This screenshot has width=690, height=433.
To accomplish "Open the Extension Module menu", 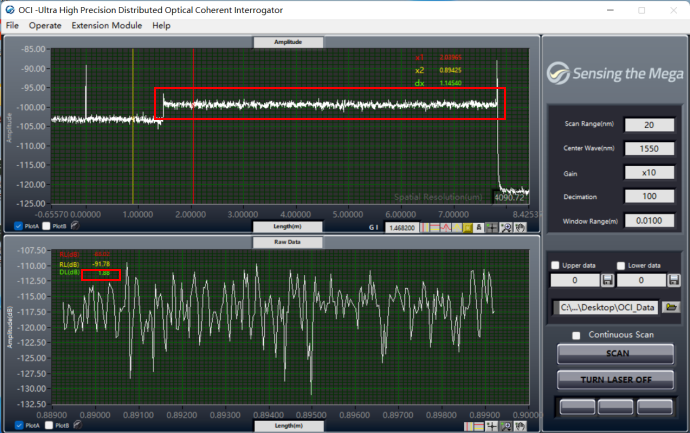I will (106, 25).
